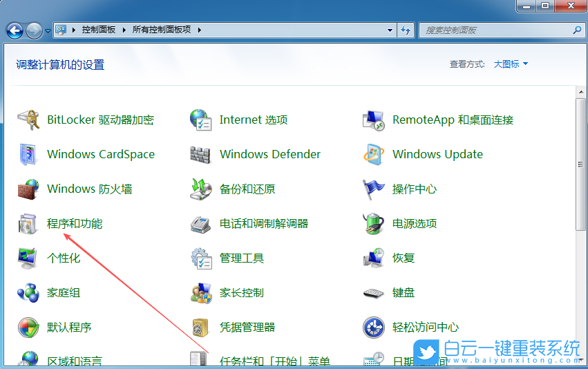Select the 控制面板 breadcrumb segment
Image resolution: width=588 pixels, height=369 pixels.
click(x=99, y=30)
